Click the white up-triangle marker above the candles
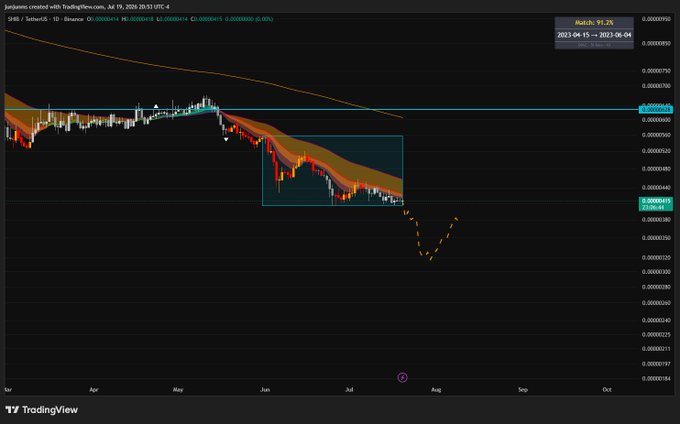 (x=156, y=106)
